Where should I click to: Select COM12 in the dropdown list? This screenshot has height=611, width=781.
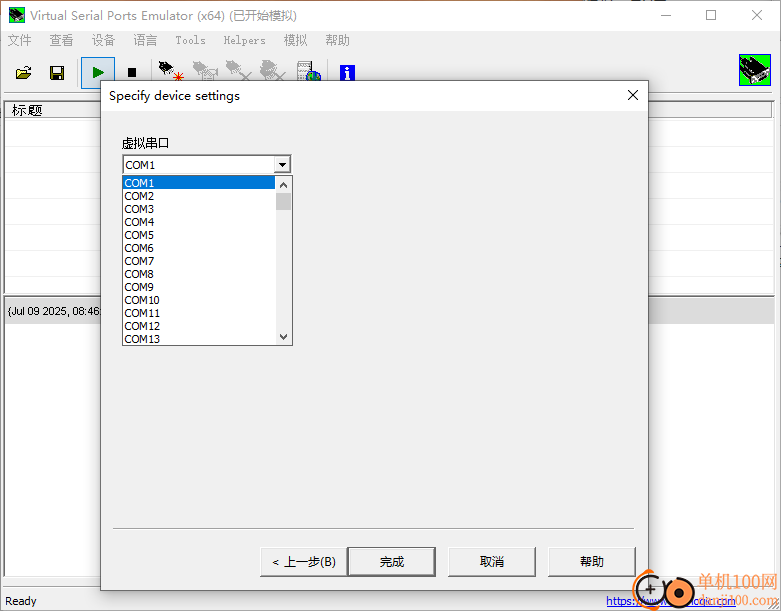point(199,326)
